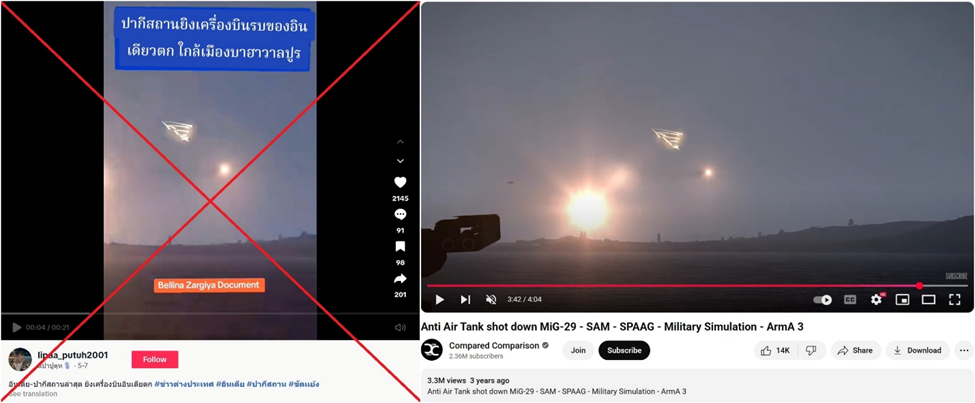Screen dimensions: 975x403
Task: Unmute the YouTube player volume
Action: coord(491,300)
